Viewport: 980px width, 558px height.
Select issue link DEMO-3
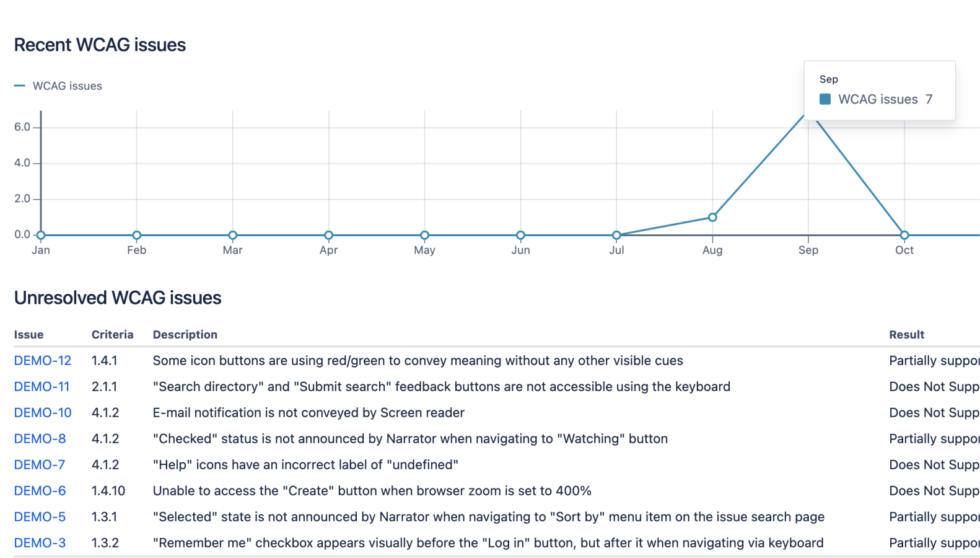[x=40, y=543]
